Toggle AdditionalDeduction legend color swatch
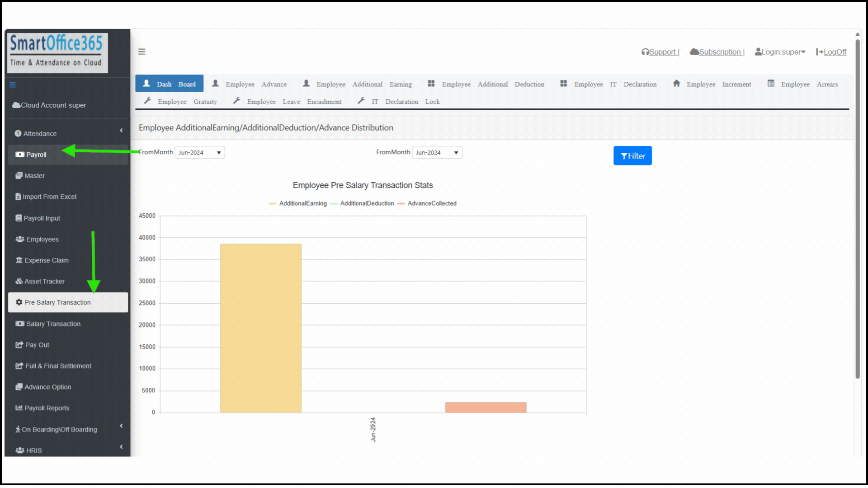This screenshot has height=488, width=868. tap(334, 203)
